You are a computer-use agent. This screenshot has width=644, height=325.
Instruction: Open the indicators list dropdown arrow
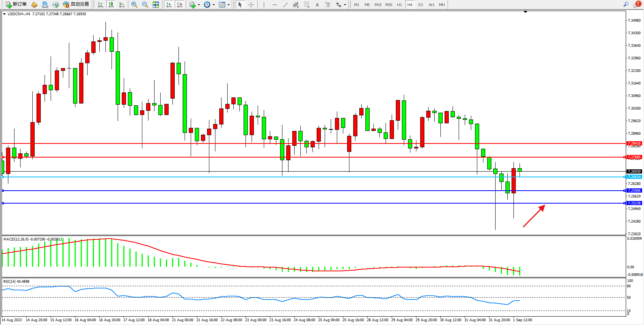point(199,5)
